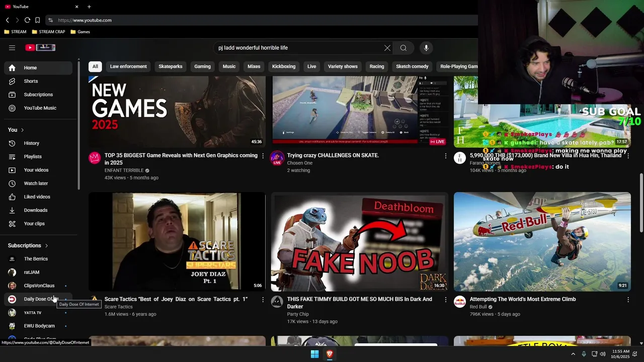Expand the Subscriptions section chevron
Image resolution: width=644 pixels, height=362 pixels.
tap(46, 246)
